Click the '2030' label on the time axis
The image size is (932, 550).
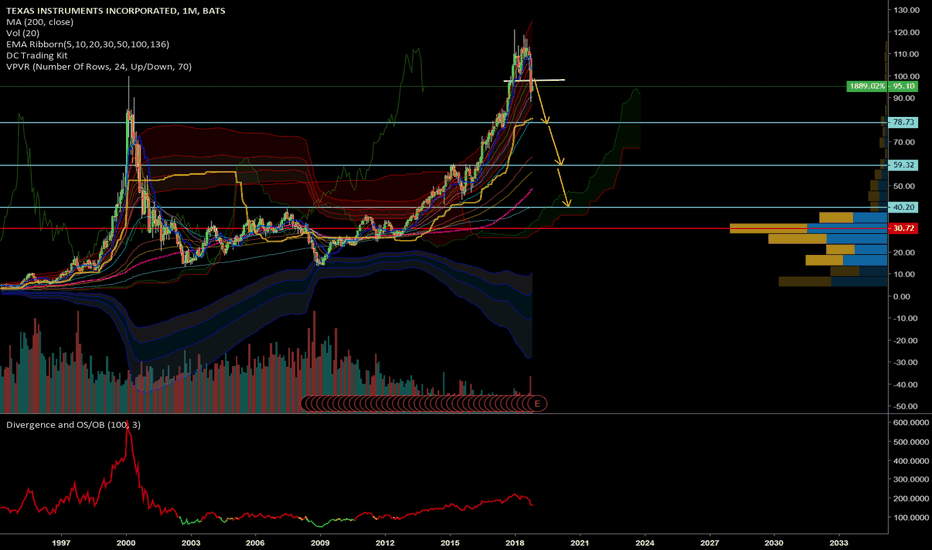pos(773,542)
